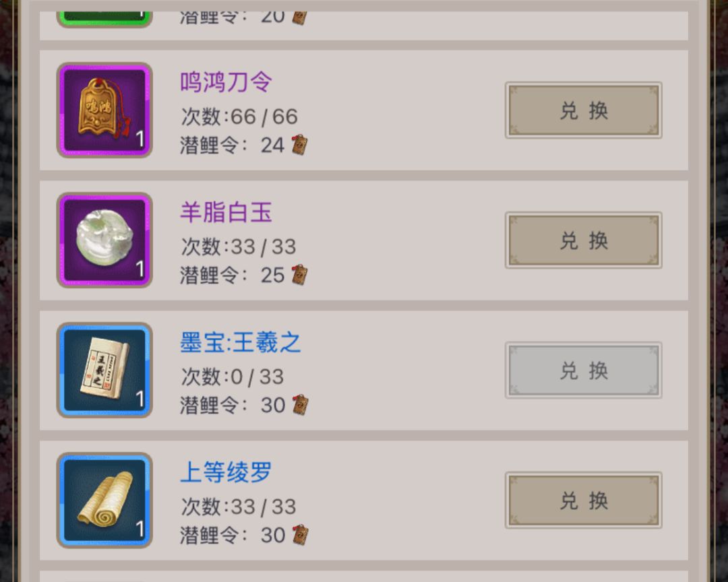Click 兑换 button for 羊脂白玉
Image resolution: width=728 pixels, height=582 pixels.
pyautogui.click(x=584, y=240)
